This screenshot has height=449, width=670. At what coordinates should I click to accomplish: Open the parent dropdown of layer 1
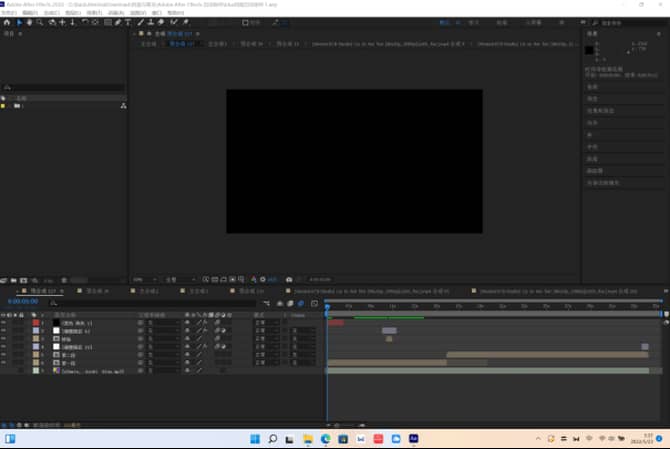(164, 323)
